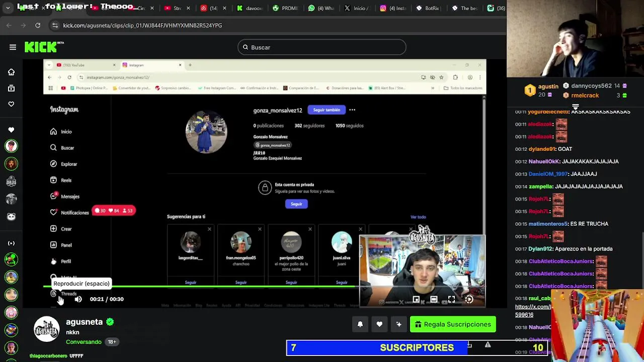The image size is (644, 362).
Task: Open the x.com link in chat
Action: (533, 311)
